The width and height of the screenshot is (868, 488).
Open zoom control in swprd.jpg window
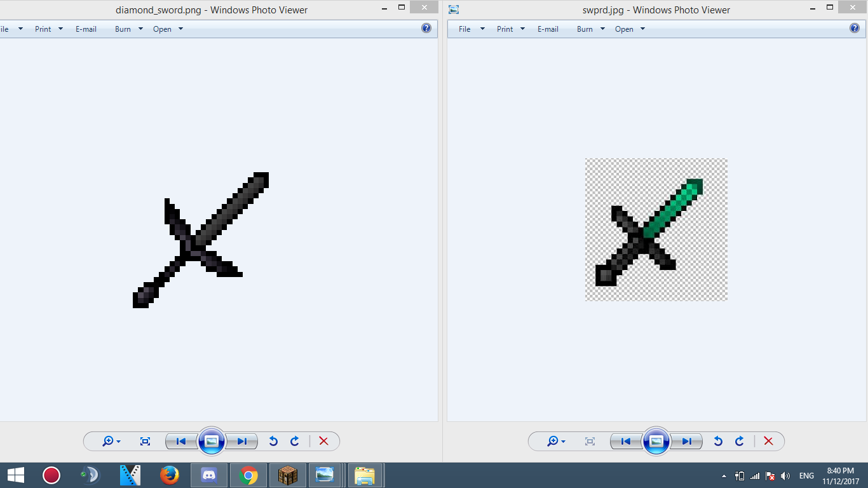point(556,441)
